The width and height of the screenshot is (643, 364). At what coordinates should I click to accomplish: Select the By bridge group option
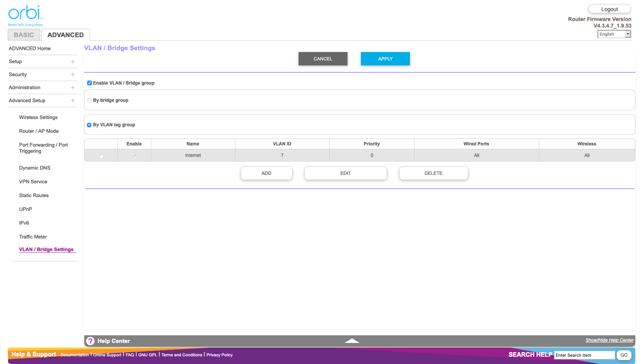click(89, 100)
